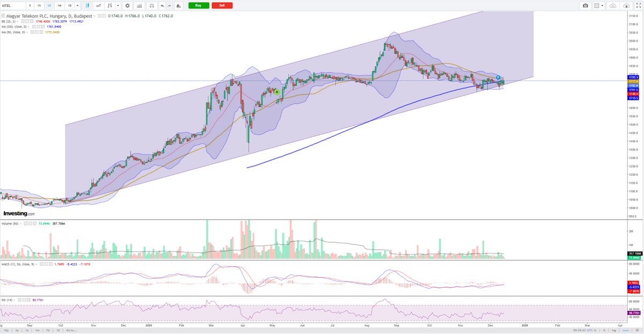This screenshot has height=334, width=644.
Task: Open the layout selector dropdown
Action: (x=598, y=5)
